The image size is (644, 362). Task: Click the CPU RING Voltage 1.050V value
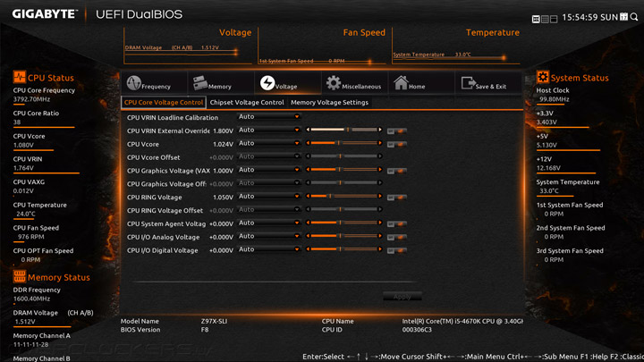[223, 198]
